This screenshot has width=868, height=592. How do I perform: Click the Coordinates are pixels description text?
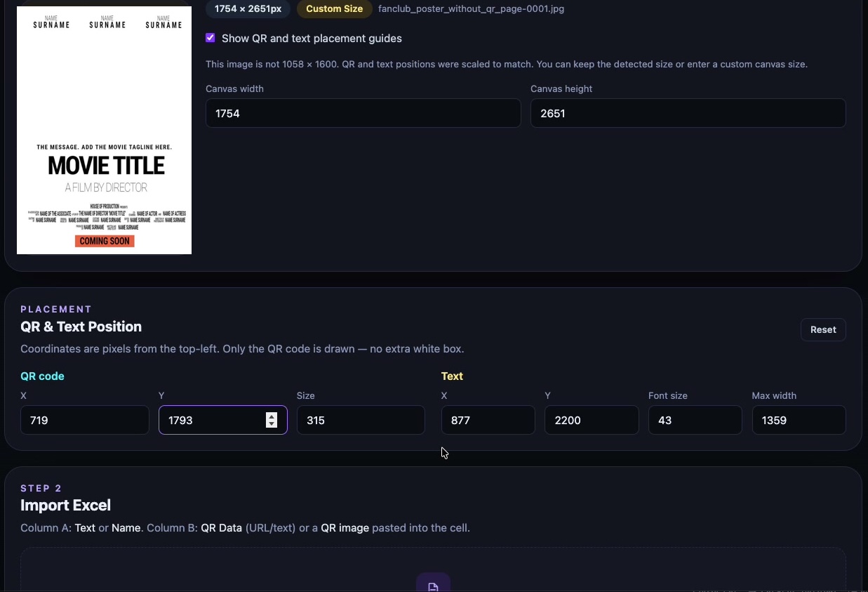click(242, 348)
